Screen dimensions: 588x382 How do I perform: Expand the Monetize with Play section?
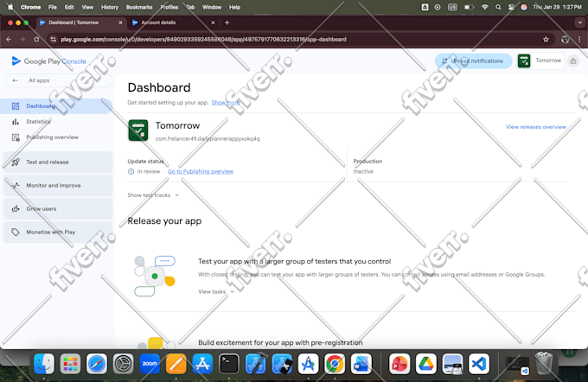[58, 232]
